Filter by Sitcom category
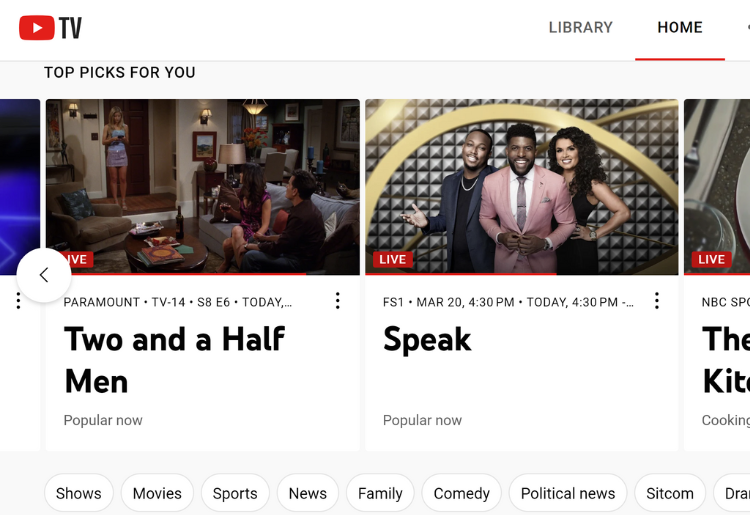 click(x=670, y=493)
